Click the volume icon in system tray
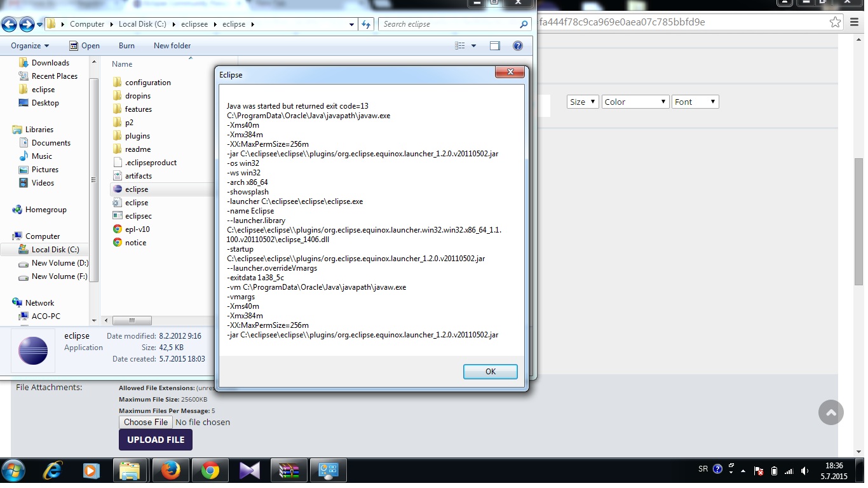 coord(805,471)
